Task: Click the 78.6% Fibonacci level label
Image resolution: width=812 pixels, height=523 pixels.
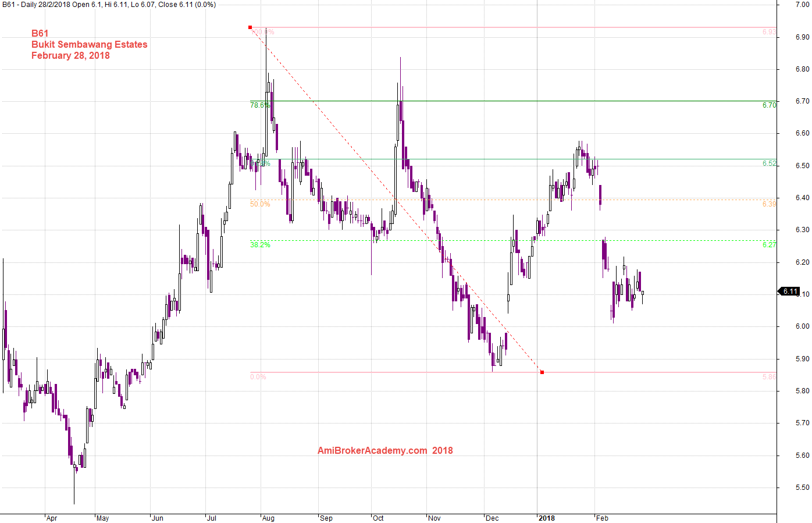Action: click(x=260, y=105)
